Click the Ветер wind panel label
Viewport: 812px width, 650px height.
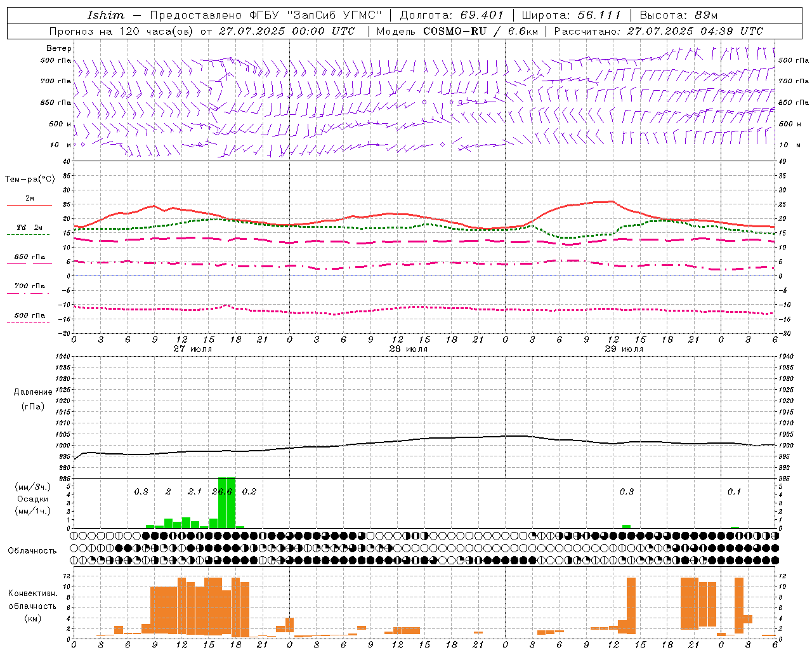(x=59, y=48)
